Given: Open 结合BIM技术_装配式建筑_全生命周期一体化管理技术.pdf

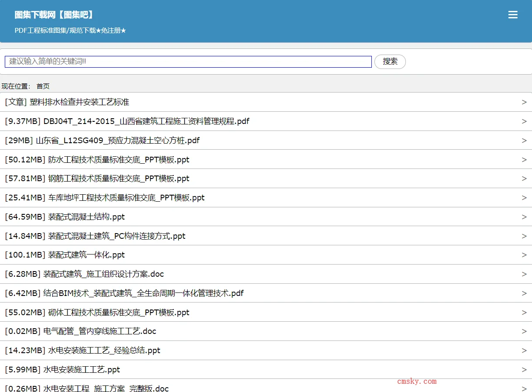Looking at the screenshot, I should point(266,293).
